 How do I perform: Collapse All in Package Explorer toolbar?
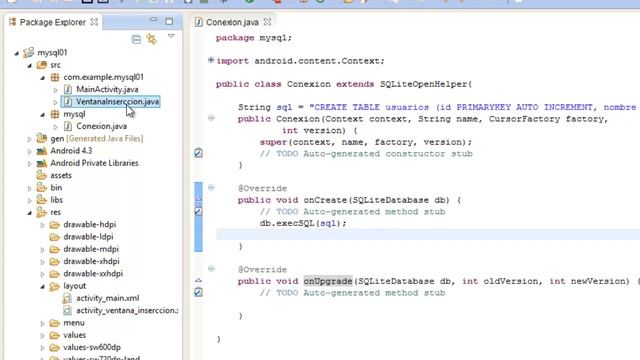click(136, 39)
